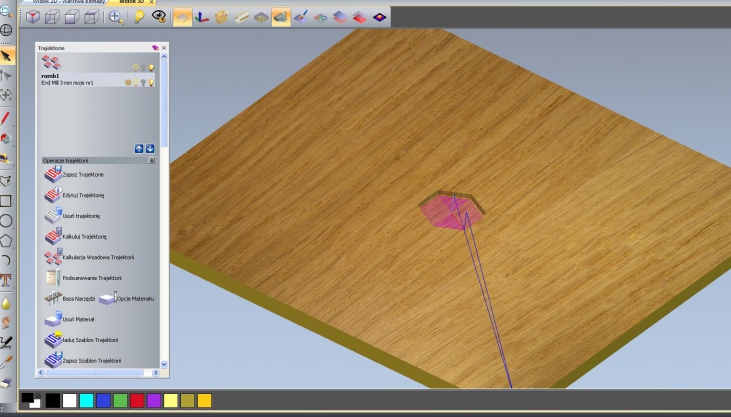Close the Trajektorie panel
The height and width of the screenshot is (417, 731).
164,48
